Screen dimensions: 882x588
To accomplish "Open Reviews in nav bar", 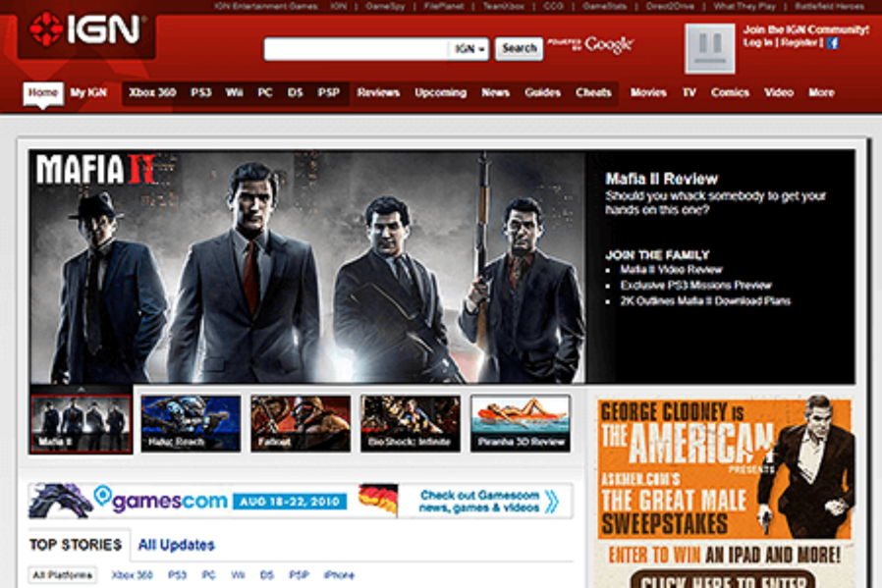I will click(x=378, y=92).
